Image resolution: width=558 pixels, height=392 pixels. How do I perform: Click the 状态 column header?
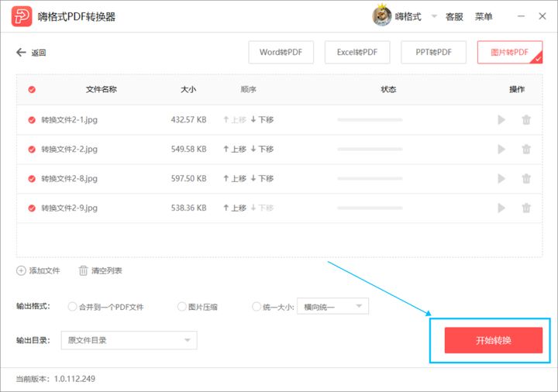click(x=388, y=89)
